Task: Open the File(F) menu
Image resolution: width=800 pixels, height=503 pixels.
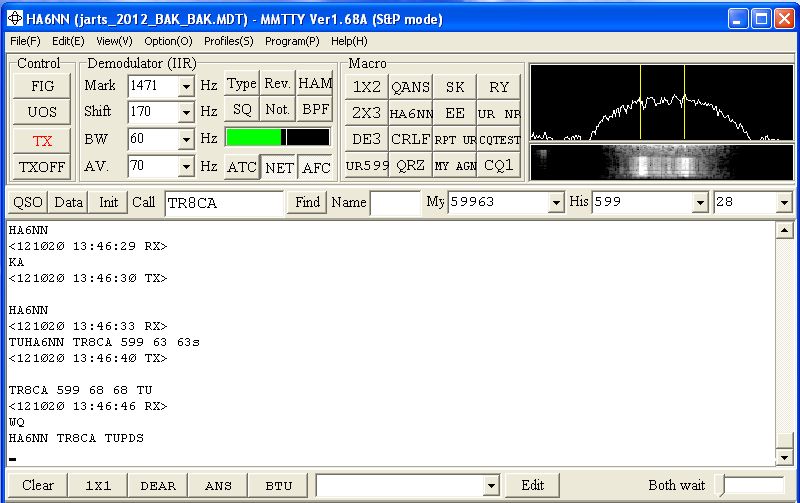Action: point(25,41)
